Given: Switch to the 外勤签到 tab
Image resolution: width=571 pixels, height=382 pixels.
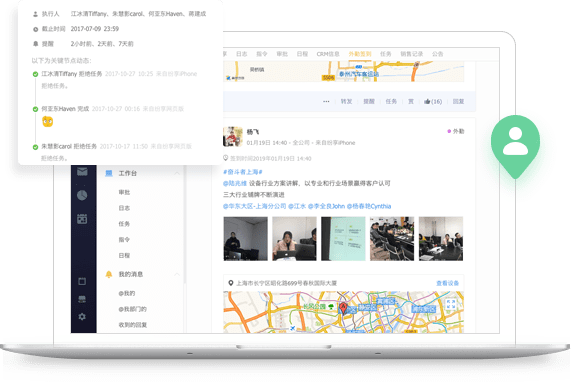Looking at the screenshot, I should click(x=360, y=54).
